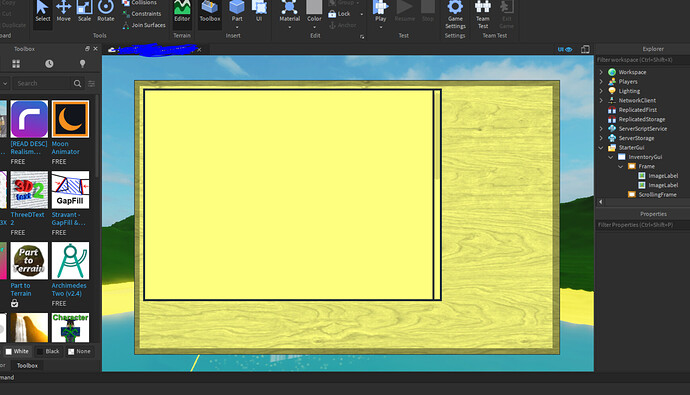This screenshot has width=690, height=395.
Task: Expand Play mode dropdown arrow
Action: (x=381, y=27)
